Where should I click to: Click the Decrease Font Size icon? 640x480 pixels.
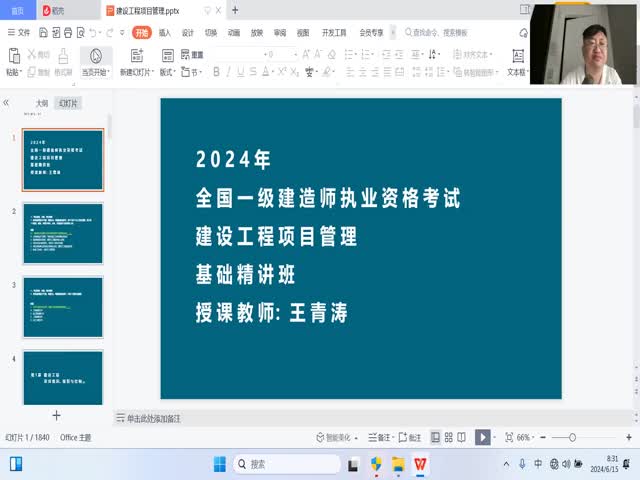318,54
